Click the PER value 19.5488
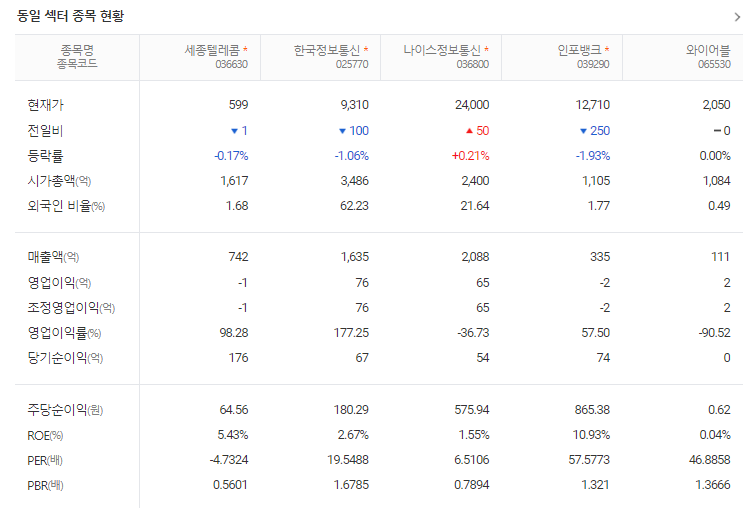Screen dimensions: 746x508 point(348,460)
